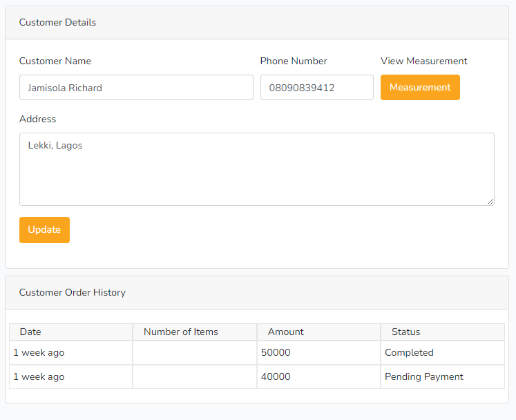Click the Amount column header
The image size is (516, 420).
coord(286,332)
